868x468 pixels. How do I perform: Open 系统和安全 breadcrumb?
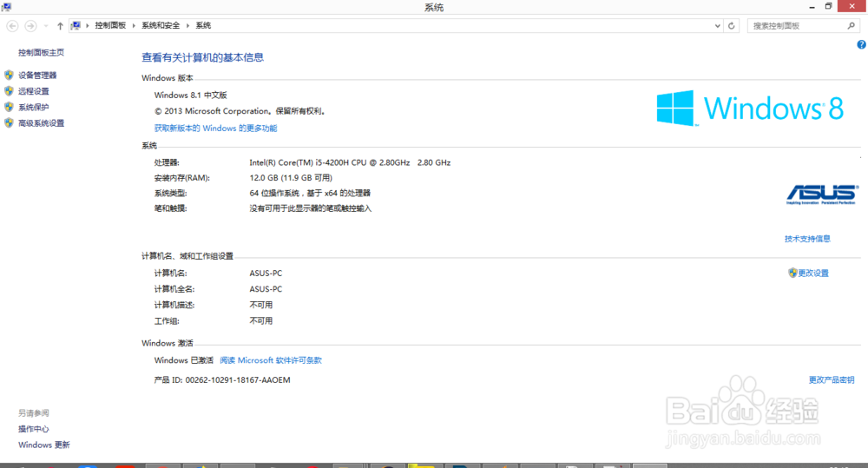(161, 25)
